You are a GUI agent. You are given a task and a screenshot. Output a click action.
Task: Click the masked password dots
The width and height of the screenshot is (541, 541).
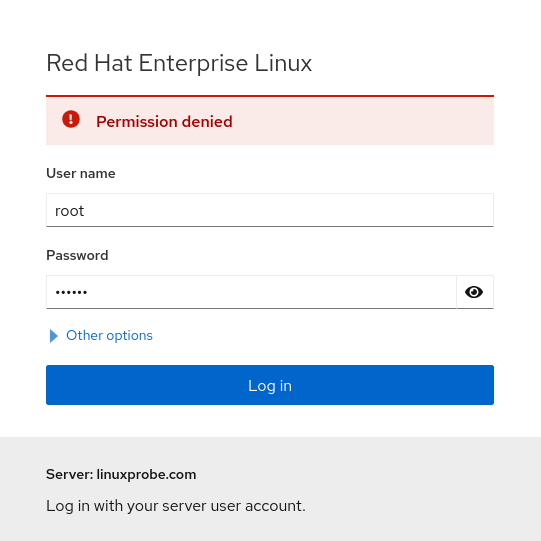coord(71,293)
